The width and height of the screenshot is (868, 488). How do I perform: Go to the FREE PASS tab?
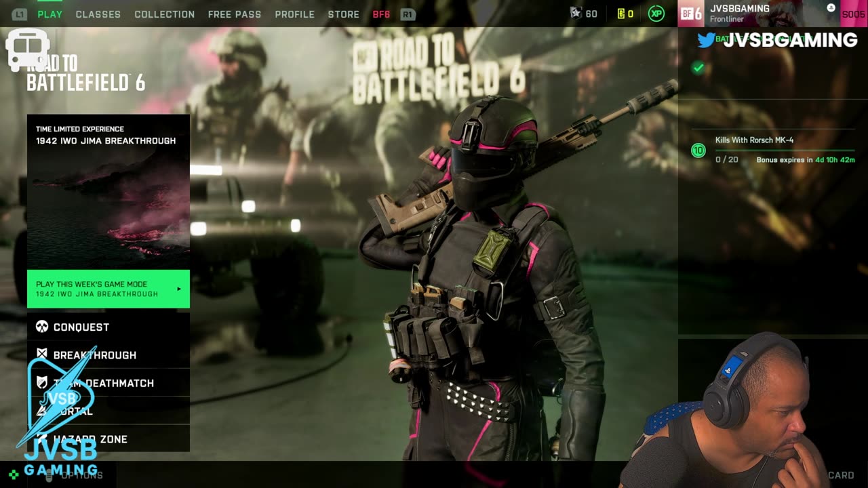pyautogui.click(x=235, y=14)
